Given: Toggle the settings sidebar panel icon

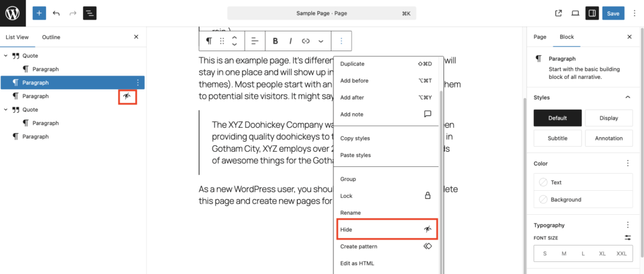Looking at the screenshot, I should coord(591,13).
